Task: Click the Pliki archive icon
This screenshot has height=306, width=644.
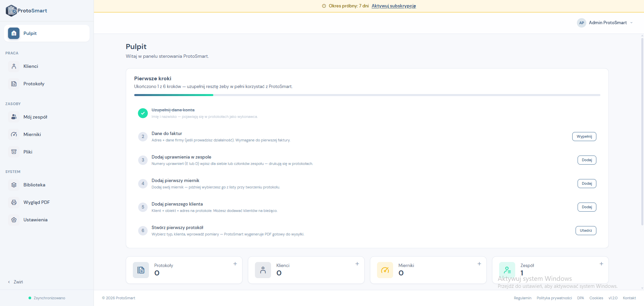Action: [14, 152]
